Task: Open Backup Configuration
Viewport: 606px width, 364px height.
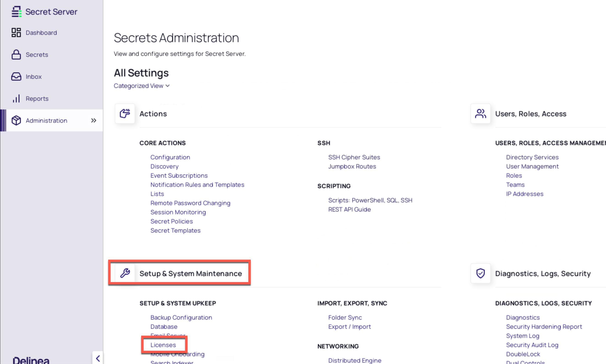Action: click(181, 317)
